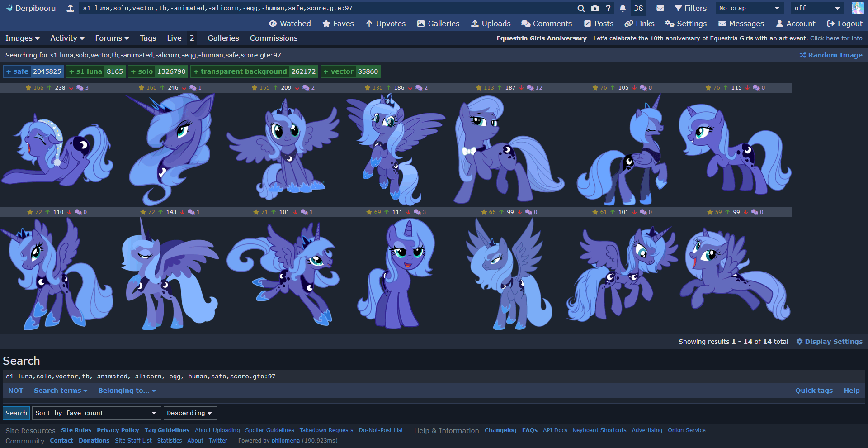Viewport: 868px width, 448px height.
Task: Open user Galleries in the top bar
Action: pos(438,24)
